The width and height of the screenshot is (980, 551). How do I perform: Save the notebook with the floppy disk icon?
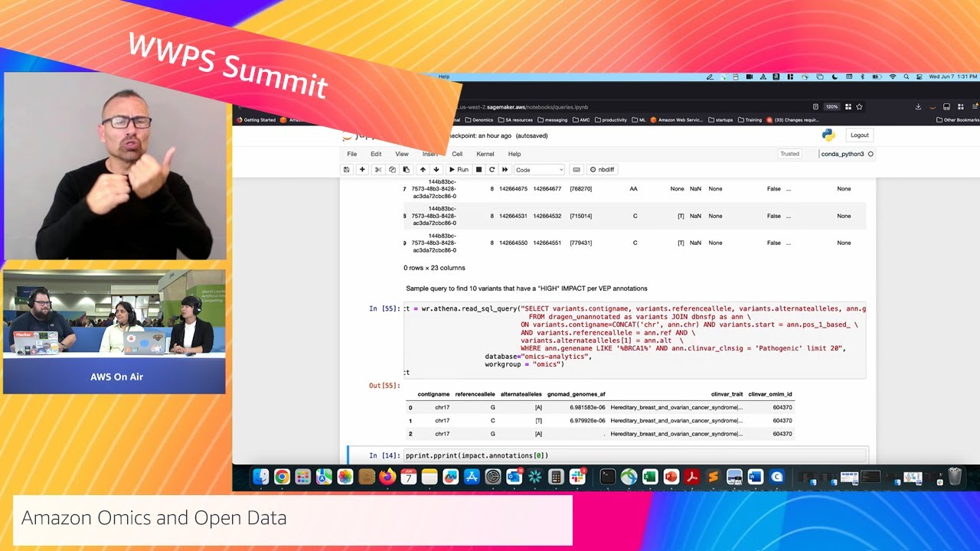pyautogui.click(x=347, y=170)
